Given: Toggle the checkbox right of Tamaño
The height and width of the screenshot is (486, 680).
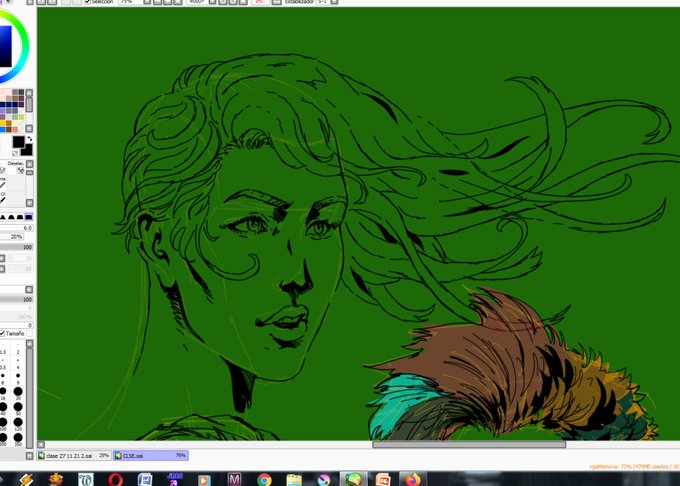Looking at the screenshot, I should [x=29, y=333].
